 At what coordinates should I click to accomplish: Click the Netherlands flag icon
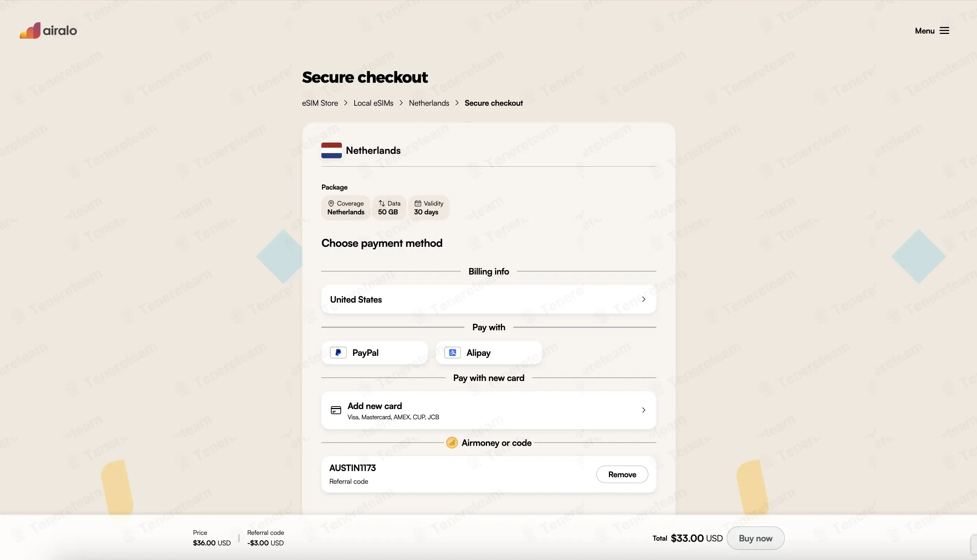point(331,150)
